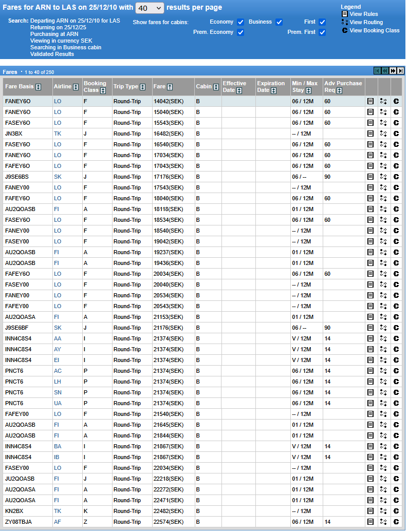Sort by Fare Basis column
The width and height of the screenshot is (408, 532).
tap(38, 87)
